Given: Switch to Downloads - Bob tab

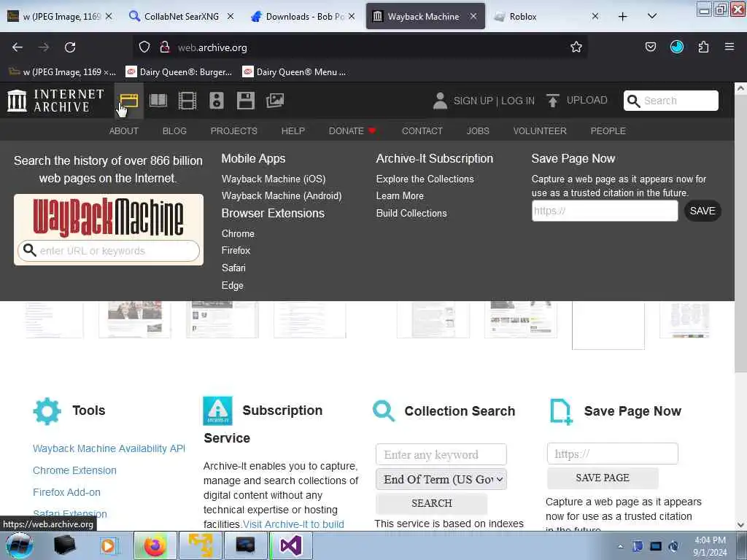Looking at the screenshot, I should [304, 17].
